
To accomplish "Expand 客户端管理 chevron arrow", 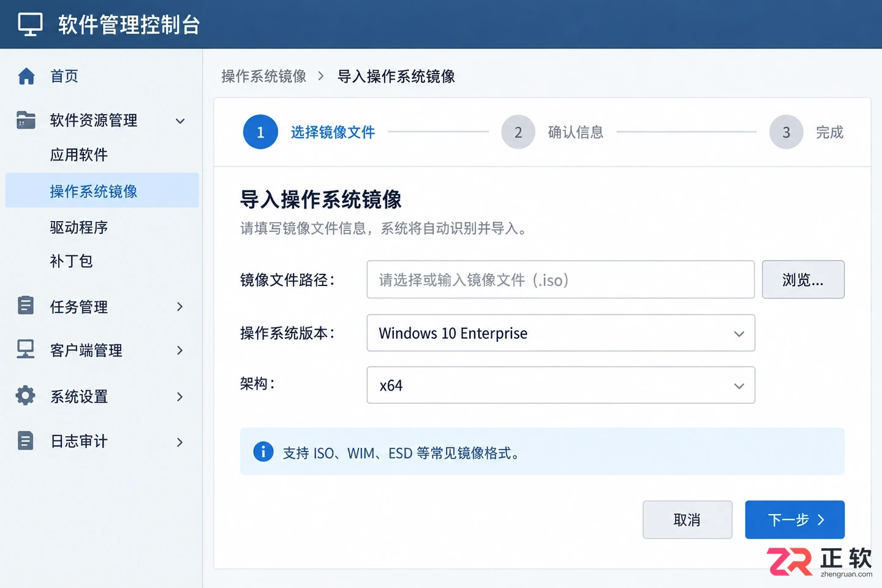I will point(180,350).
